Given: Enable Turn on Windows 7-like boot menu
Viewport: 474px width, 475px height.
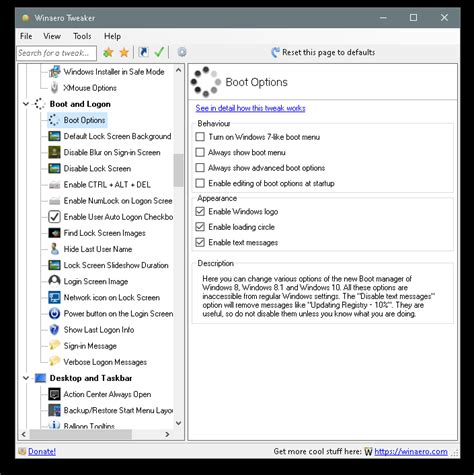Looking at the screenshot, I should click(x=200, y=137).
